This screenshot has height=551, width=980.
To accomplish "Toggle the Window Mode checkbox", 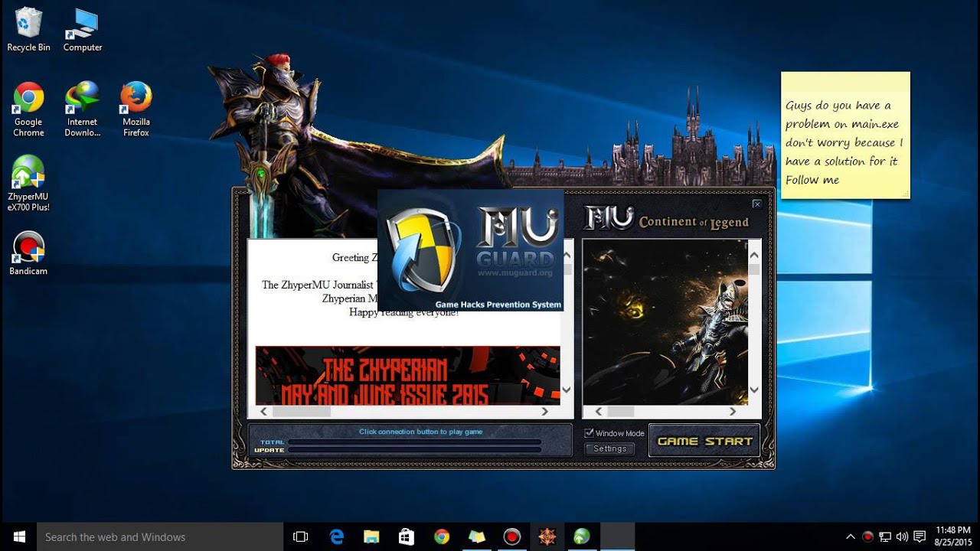I will [589, 433].
